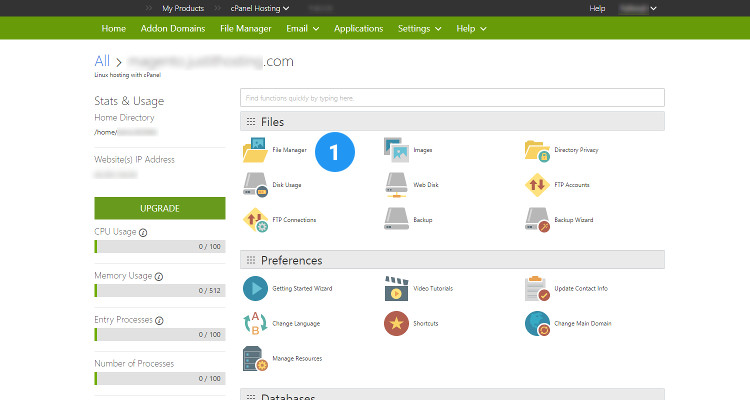
Task: Expand the green bar Help menu
Action: click(471, 28)
